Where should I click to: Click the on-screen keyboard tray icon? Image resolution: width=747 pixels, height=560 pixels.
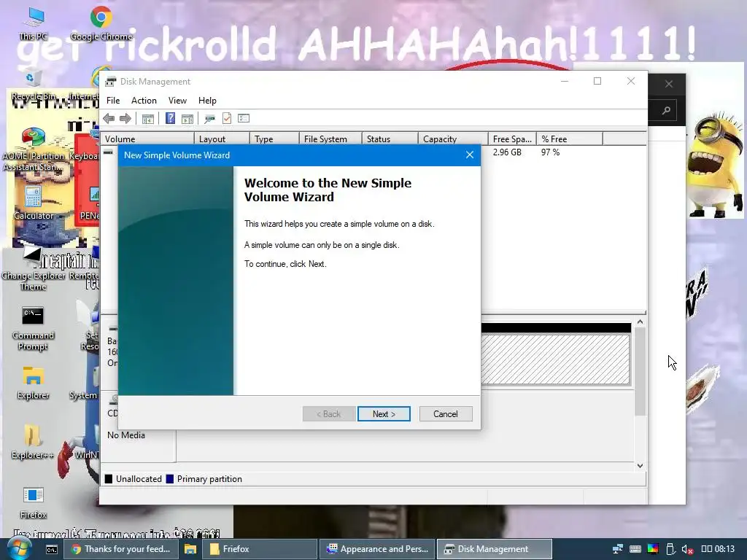pyautogui.click(x=635, y=549)
